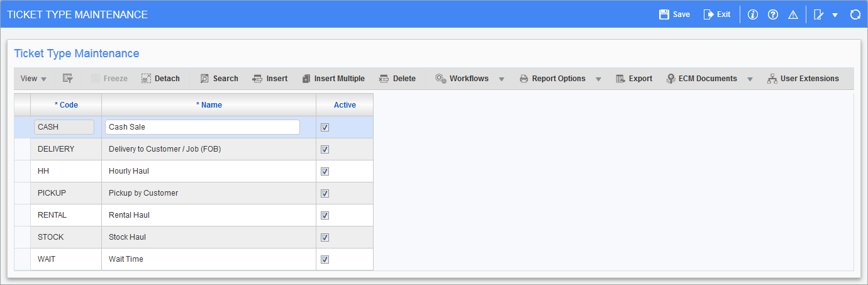This screenshot has width=868, height=285.
Task: Sort by the Name column header
Action: (x=209, y=105)
